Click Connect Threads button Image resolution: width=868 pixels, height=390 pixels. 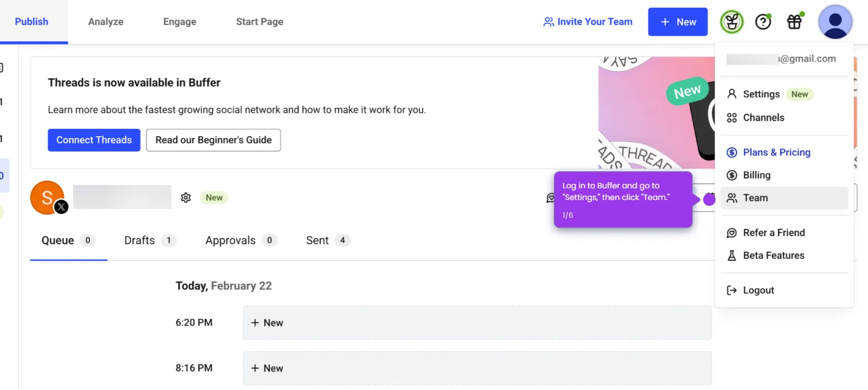click(94, 140)
